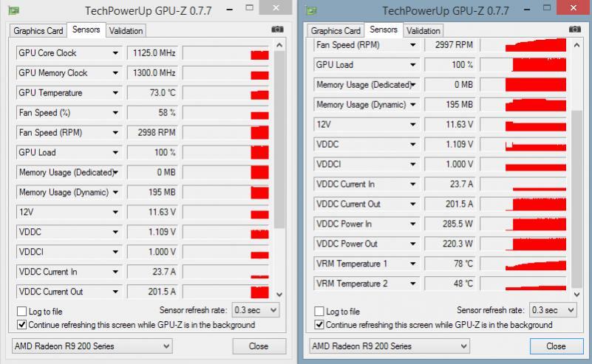Open 12V sensor dropdown in right window
Image resolution: width=592 pixels, height=364 pixels.
(x=412, y=125)
